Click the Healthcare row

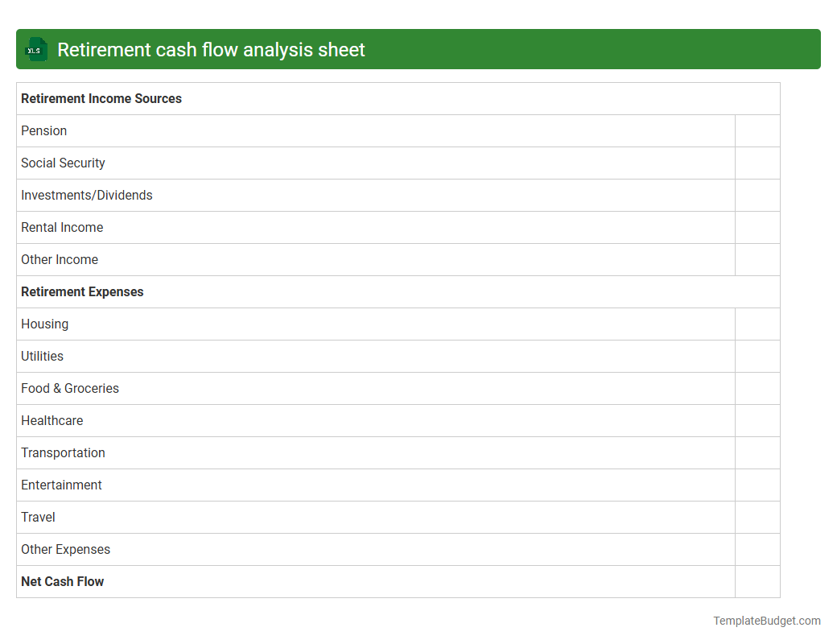click(52, 420)
